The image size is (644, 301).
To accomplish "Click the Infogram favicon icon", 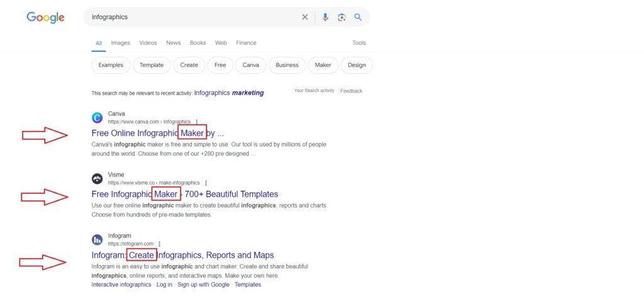I will pos(97,239).
